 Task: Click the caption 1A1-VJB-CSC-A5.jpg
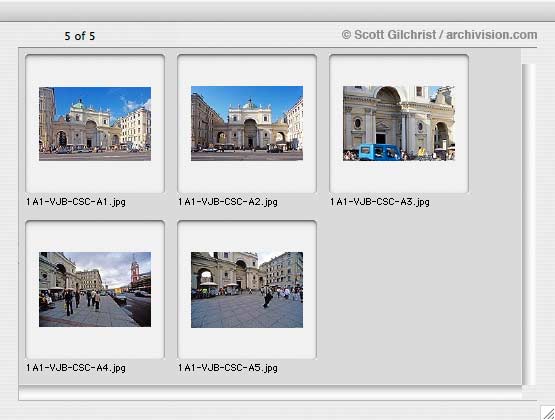[228, 368]
